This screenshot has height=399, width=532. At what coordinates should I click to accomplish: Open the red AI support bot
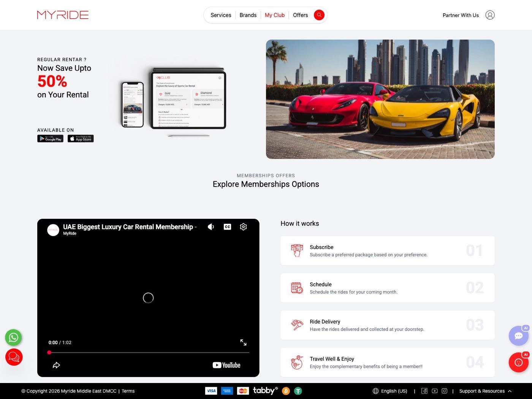point(519,362)
